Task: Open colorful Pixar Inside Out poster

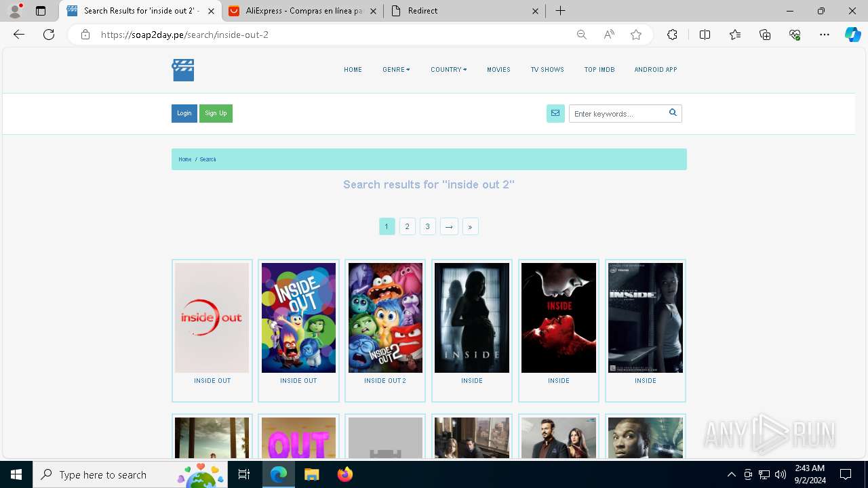Action: (x=298, y=318)
